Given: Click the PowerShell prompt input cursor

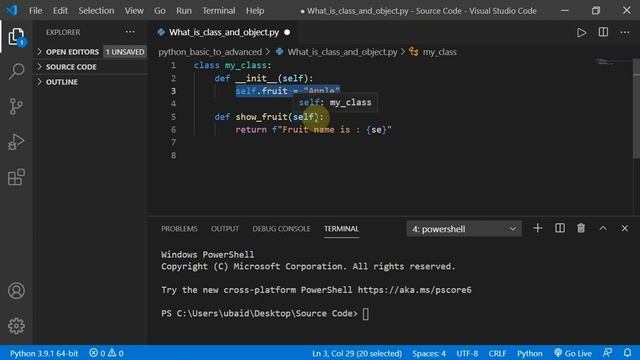Looking at the screenshot, I should 365,313.
